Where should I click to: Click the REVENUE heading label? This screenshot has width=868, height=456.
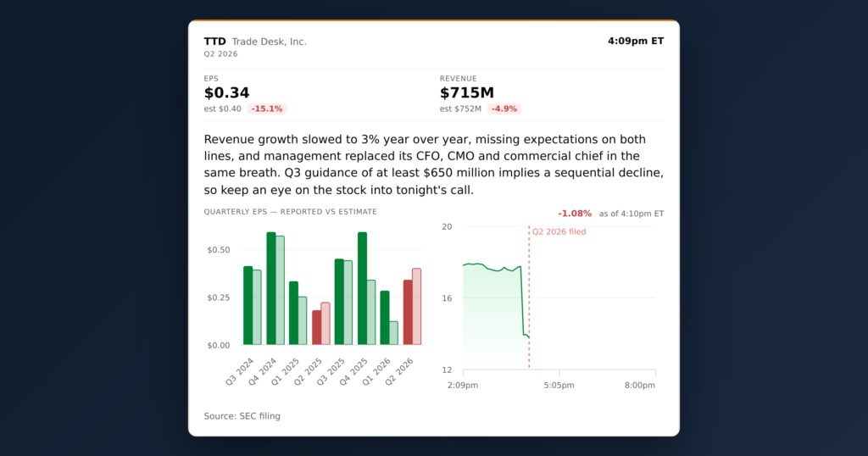[459, 79]
